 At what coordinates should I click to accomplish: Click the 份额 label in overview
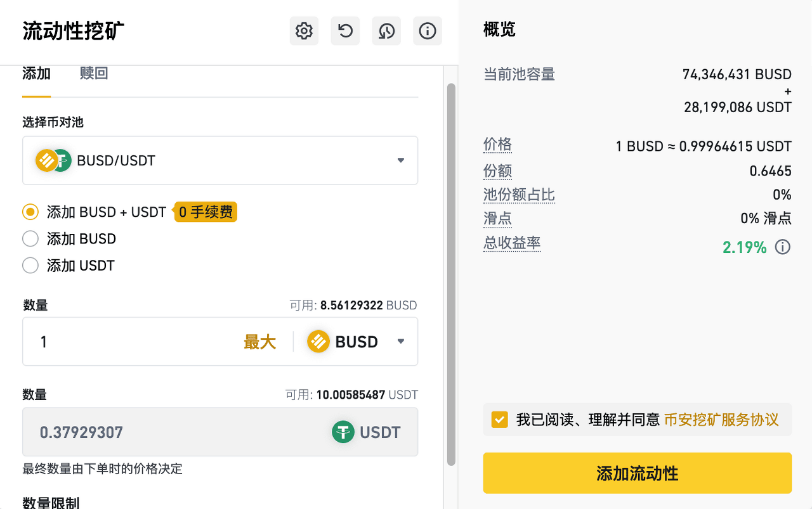[497, 171]
